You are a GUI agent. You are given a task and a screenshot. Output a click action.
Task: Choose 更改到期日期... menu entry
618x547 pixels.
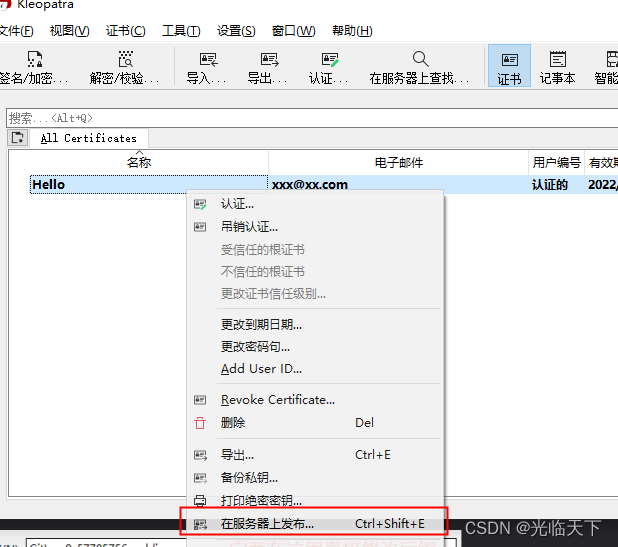point(315,325)
